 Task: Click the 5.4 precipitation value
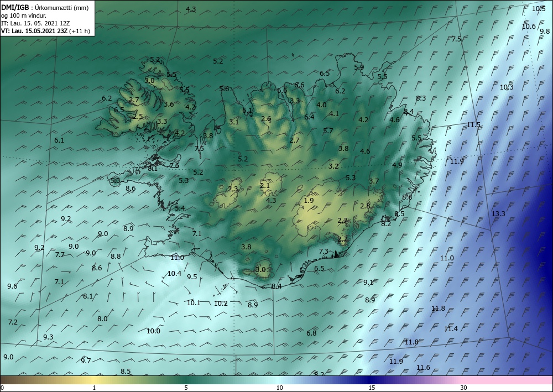point(180,208)
